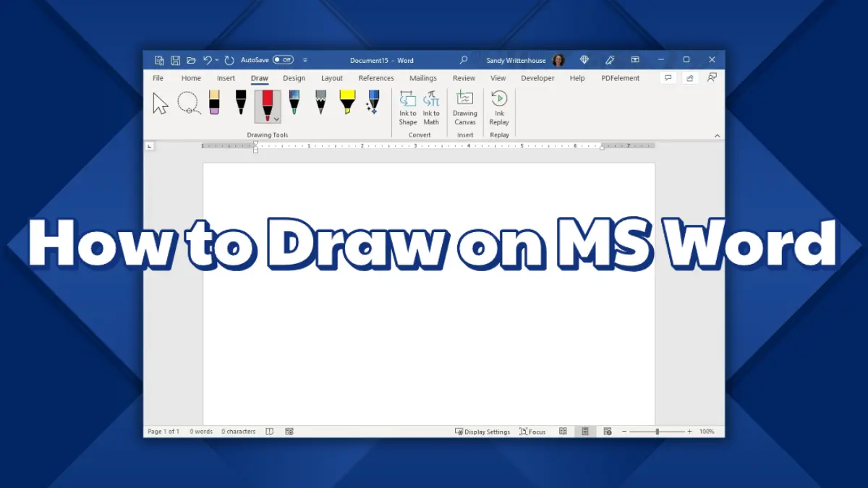Open the Help tab
868x488 pixels.
[577, 78]
